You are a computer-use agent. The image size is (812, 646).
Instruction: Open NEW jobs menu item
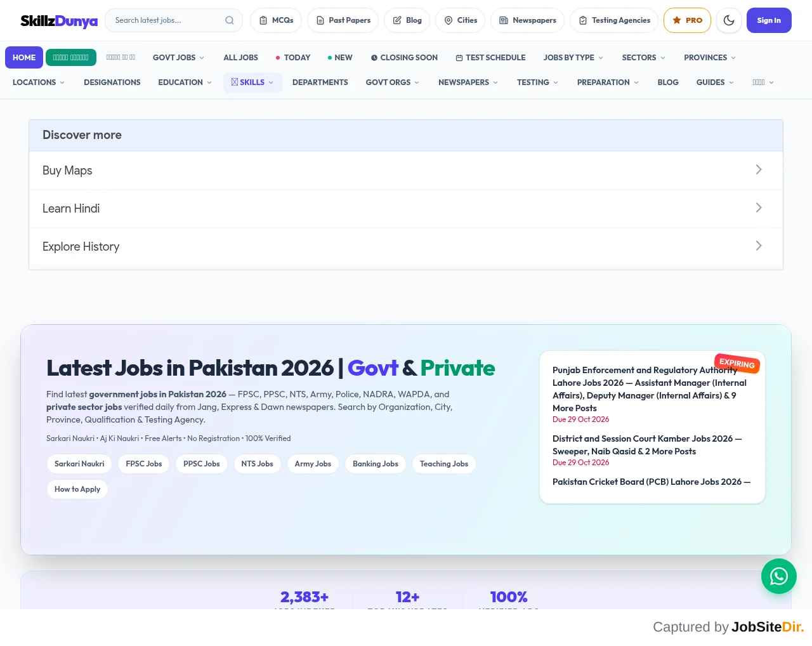340,58
